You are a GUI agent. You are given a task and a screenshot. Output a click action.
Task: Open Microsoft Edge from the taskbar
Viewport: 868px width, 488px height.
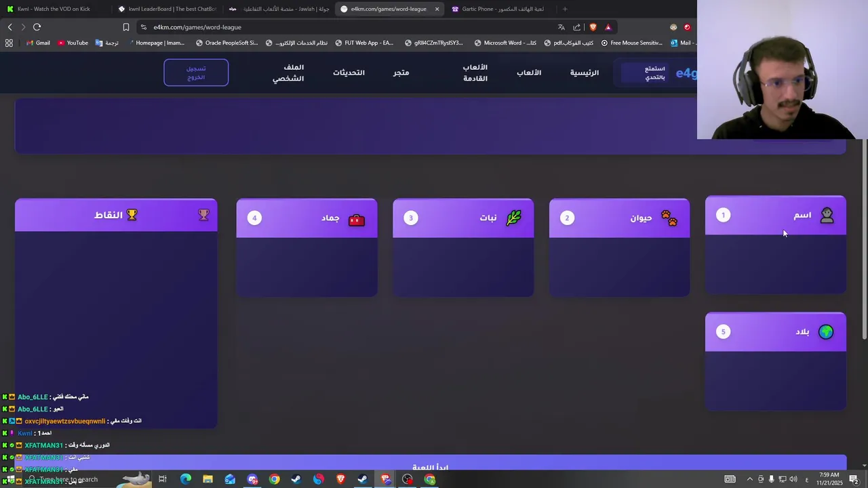[185, 479]
